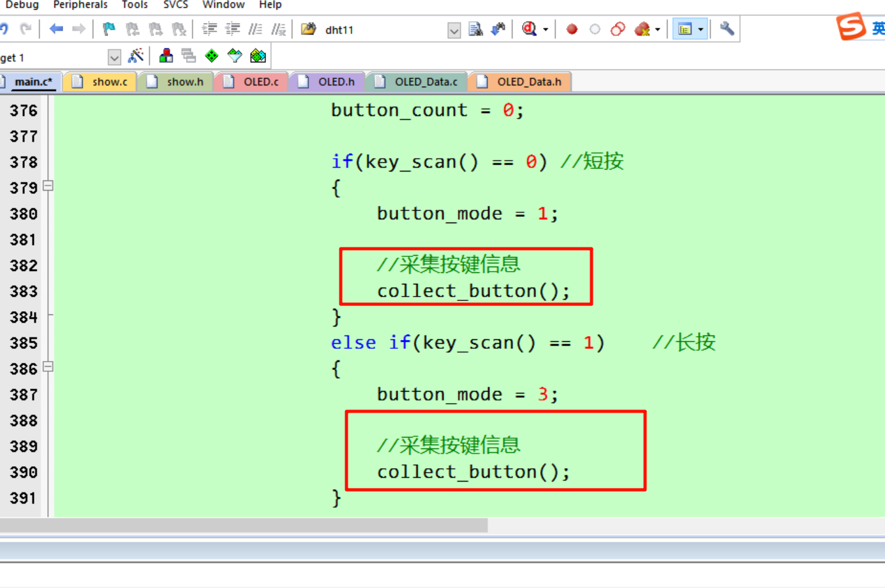Switch to the main.c* tab
Viewport: 885px width, 588px height.
click(x=31, y=82)
